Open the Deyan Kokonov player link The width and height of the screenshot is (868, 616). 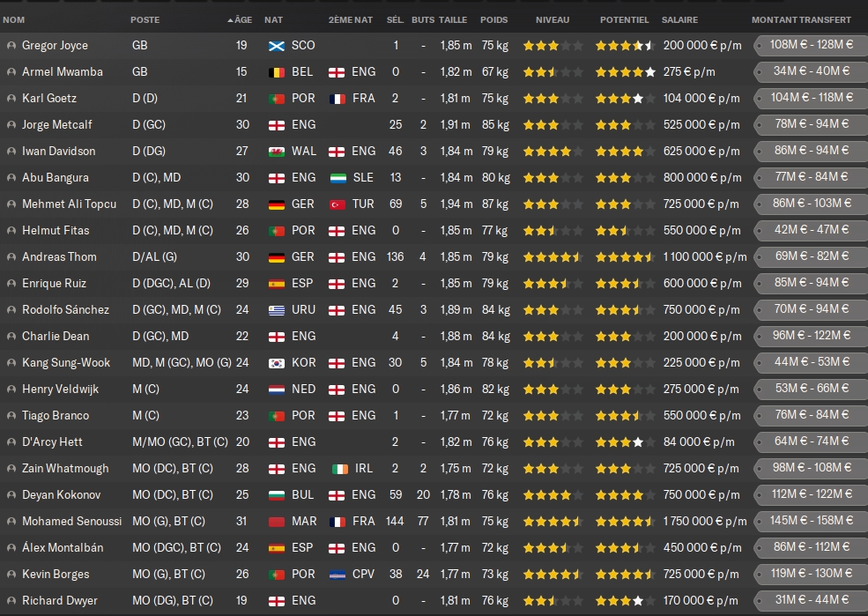pyautogui.click(x=62, y=494)
